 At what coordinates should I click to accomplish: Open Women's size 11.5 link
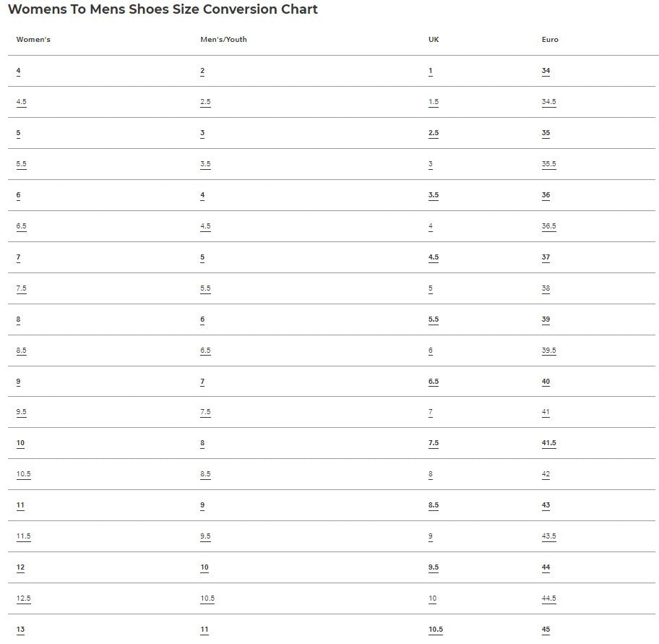tap(23, 536)
